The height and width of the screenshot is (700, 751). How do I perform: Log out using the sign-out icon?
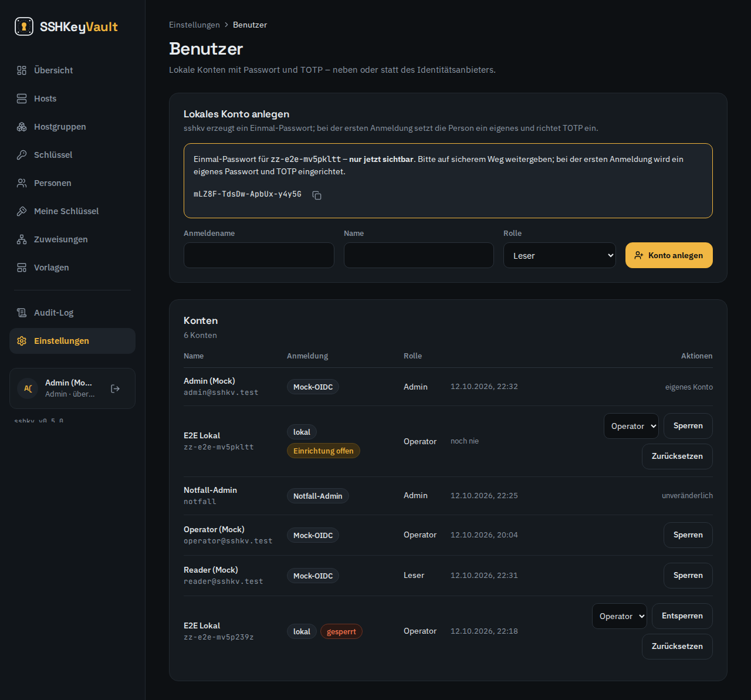click(116, 388)
